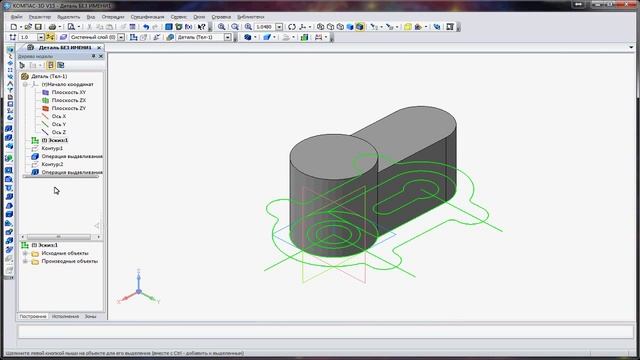The width and height of the screenshot is (640, 360).
Task: Select Эскиз:1 in the upper model tree
Action: [x=55, y=140]
